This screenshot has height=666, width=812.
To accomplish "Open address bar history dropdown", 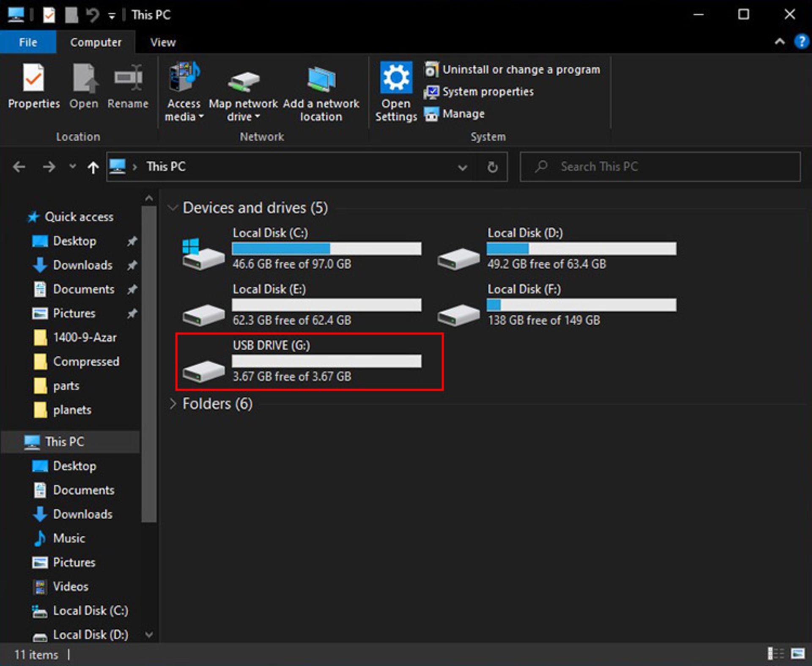I will coord(462,167).
